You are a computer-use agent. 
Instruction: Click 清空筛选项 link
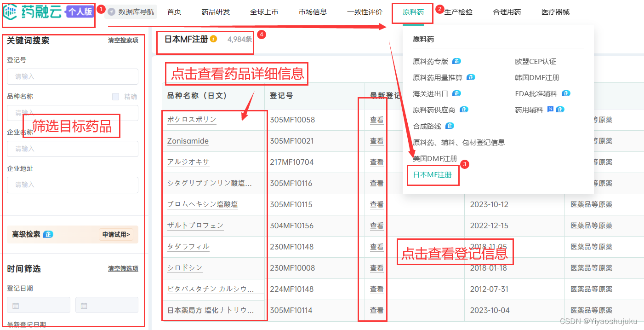click(123, 269)
